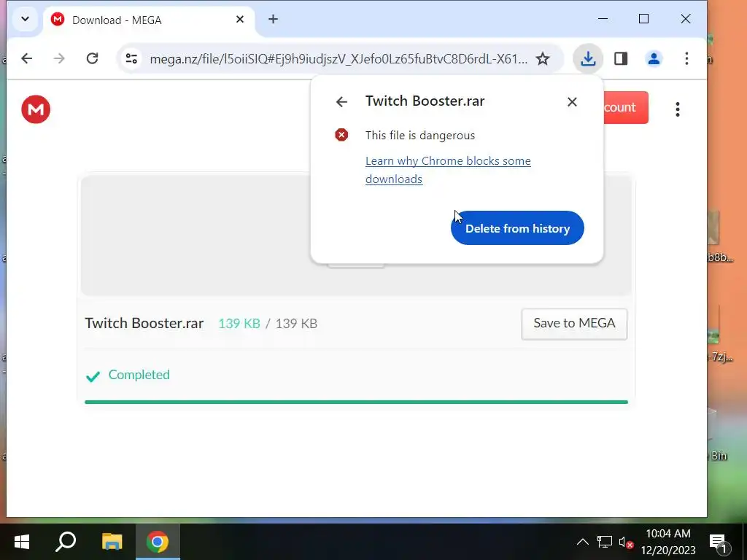
Task: Click the Completed status text
Action: coord(139,375)
